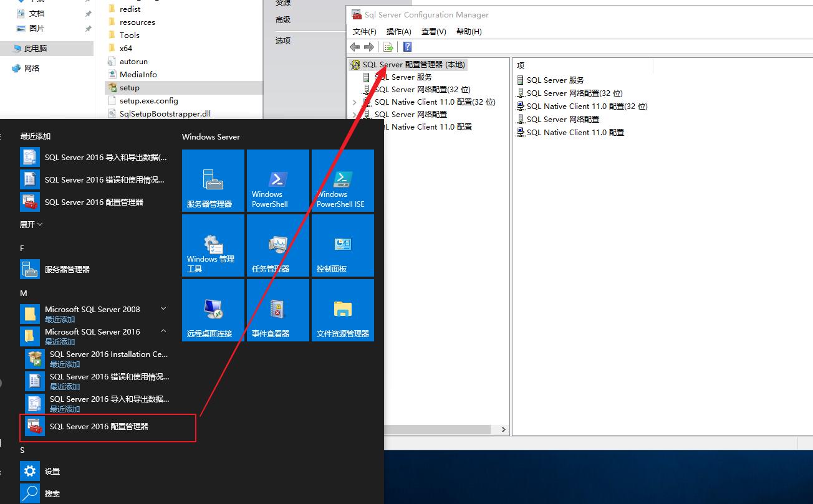
Task: Expand the SQL Native Client 11.0 配置(32位) node
Action: tap(354, 102)
